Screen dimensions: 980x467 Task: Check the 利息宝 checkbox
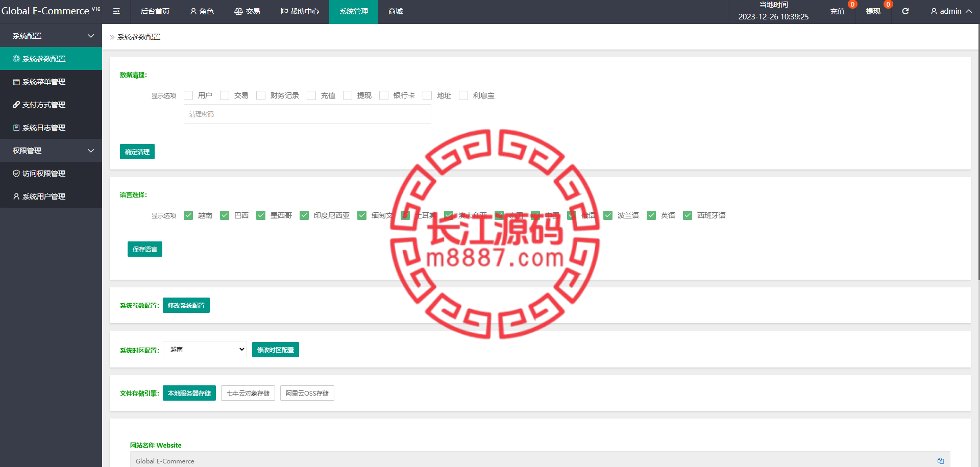pos(463,95)
